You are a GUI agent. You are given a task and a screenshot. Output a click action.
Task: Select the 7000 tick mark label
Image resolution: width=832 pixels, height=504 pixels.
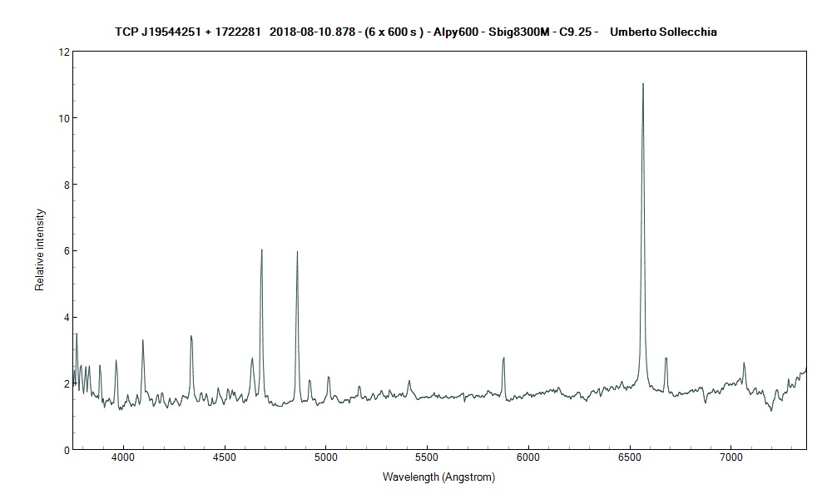(733, 457)
